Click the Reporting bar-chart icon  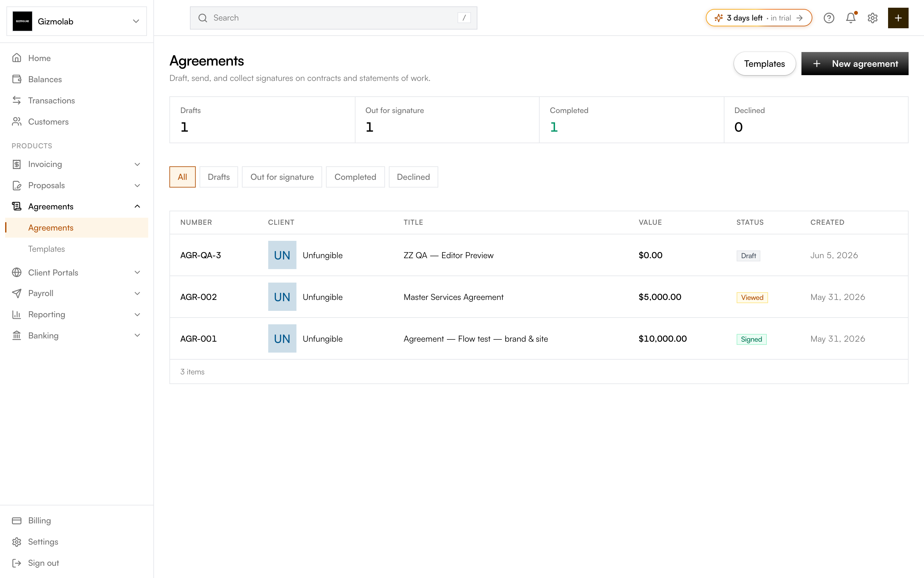point(17,315)
